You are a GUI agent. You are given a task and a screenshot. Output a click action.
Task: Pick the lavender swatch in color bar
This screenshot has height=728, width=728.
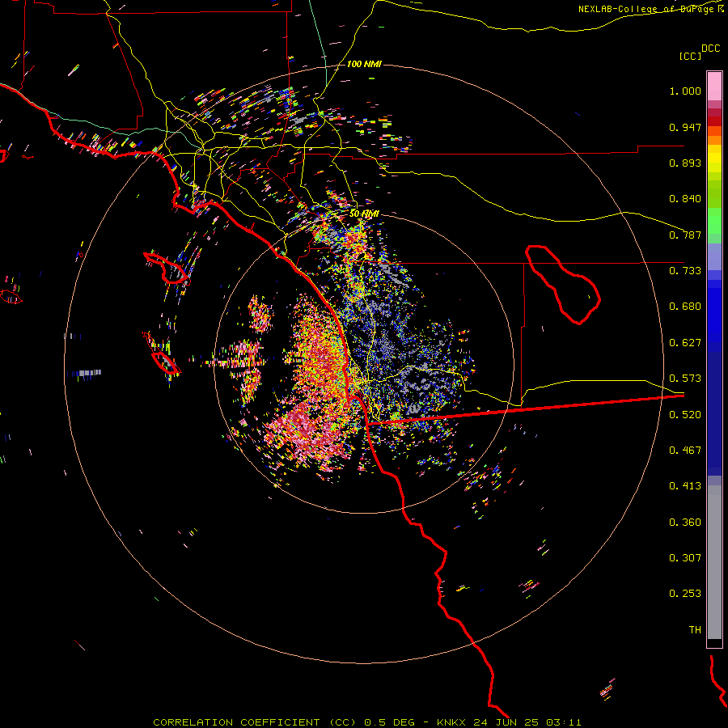714,256
